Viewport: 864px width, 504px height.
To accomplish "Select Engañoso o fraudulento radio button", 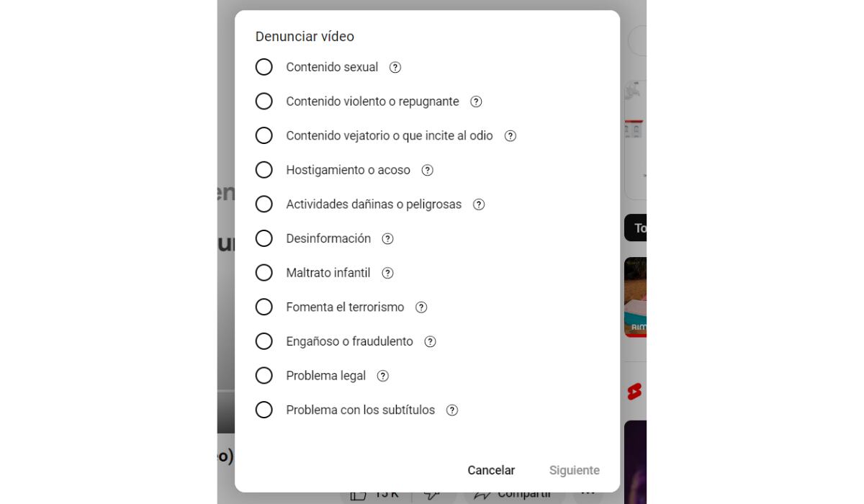I will (x=264, y=341).
